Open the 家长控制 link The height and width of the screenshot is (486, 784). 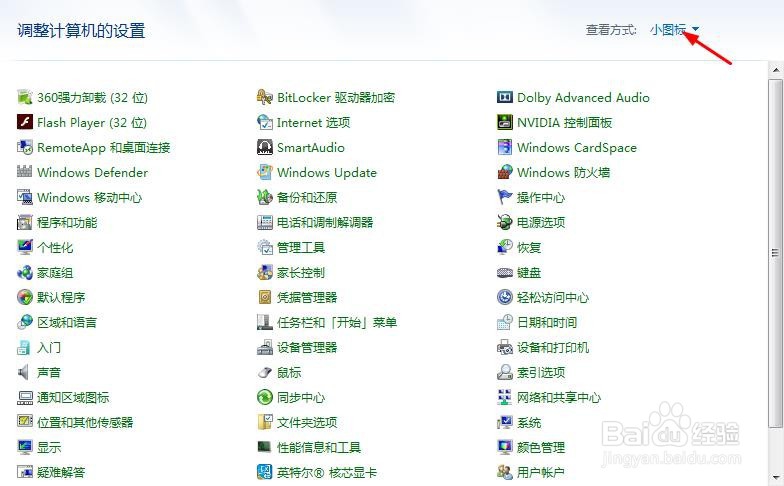pyautogui.click(x=301, y=272)
